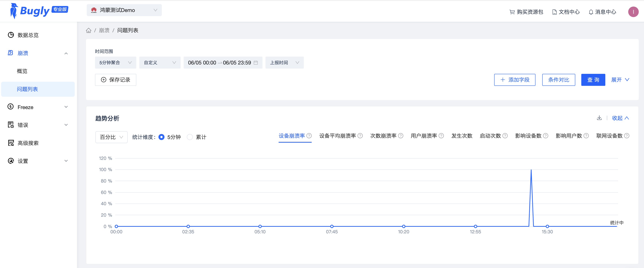Expand the 设置 sidebar section

[66, 161]
